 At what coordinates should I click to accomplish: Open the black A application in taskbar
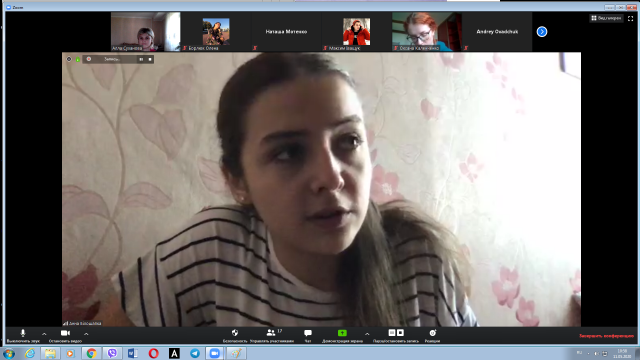[174, 353]
